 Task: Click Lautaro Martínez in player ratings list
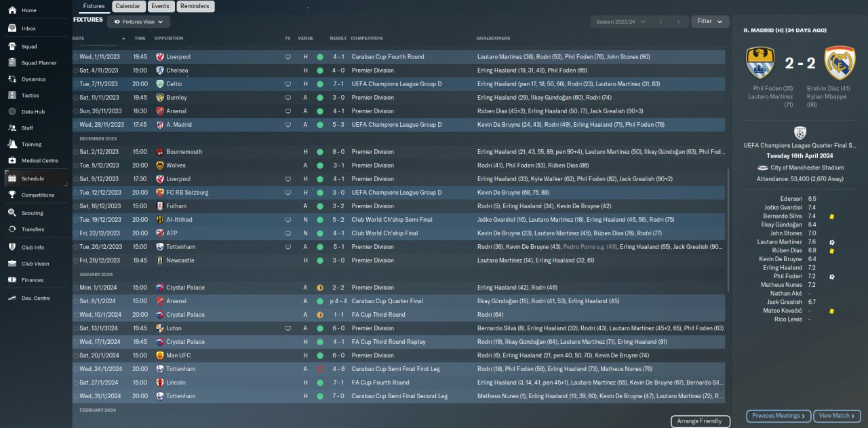coord(779,242)
